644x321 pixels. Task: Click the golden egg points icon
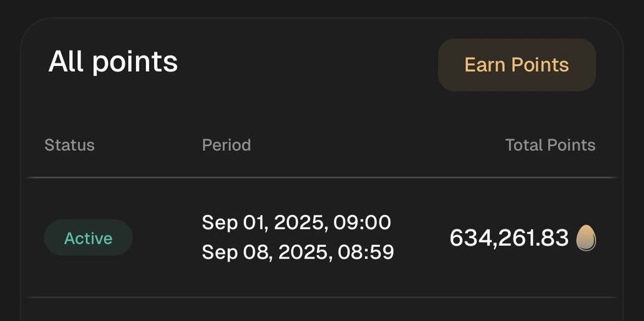click(586, 238)
